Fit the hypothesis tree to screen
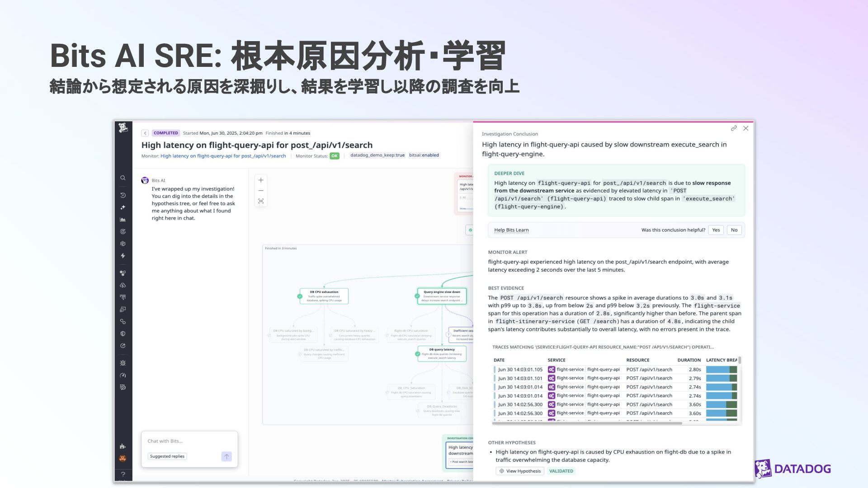Image resolution: width=868 pixels, height=488 pixels. (x=261, y=202)
